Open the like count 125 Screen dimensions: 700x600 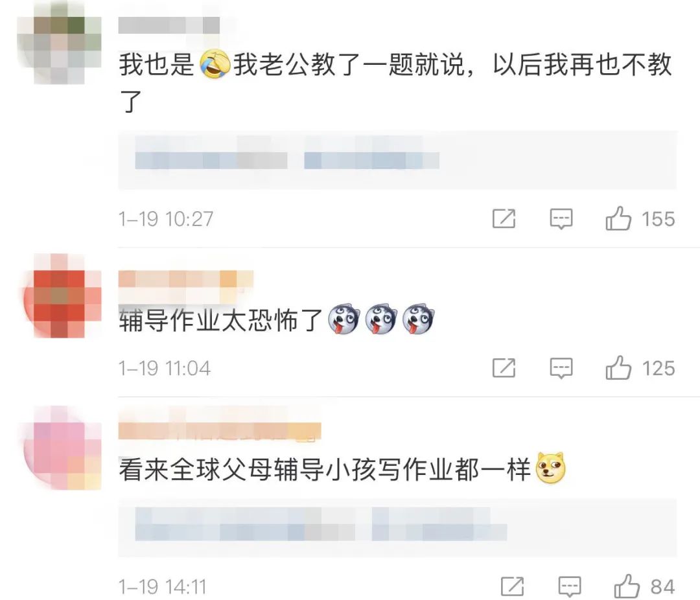coord(659,369)
